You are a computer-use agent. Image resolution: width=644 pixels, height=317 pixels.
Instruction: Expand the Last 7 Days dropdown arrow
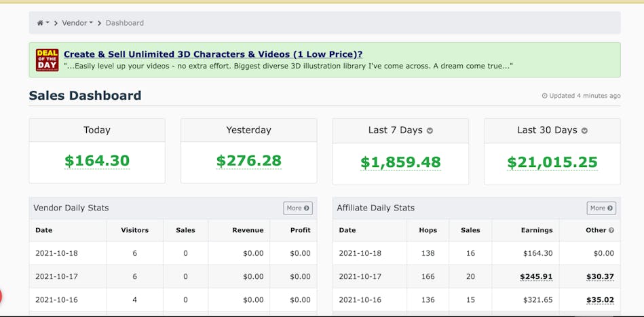(x=430, y=131)
